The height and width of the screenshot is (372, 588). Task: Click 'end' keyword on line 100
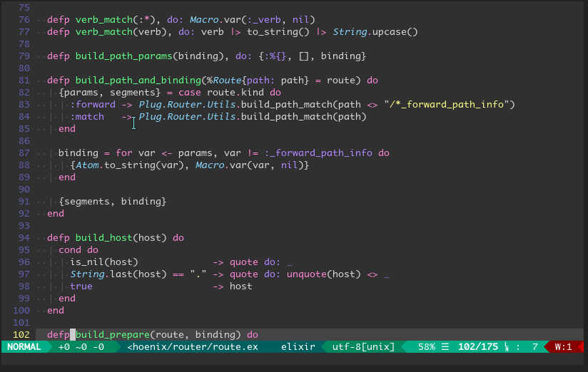(56, 311)
